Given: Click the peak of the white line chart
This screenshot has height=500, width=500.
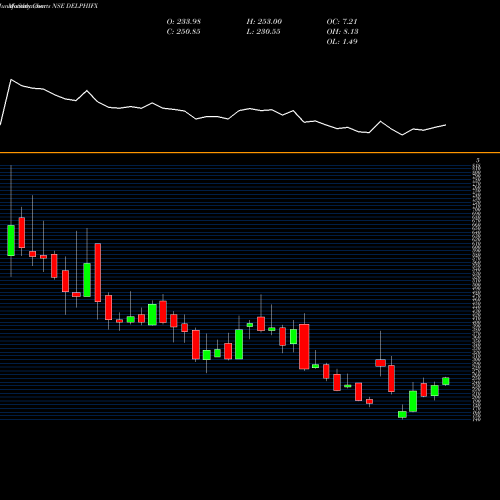Looking at the screenshot, I should pos(11,80).
